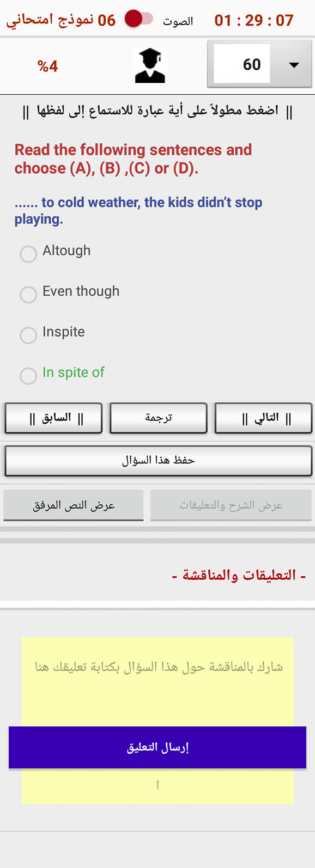Click the graduate student avatar icon
This screenshot has height=868, width=315.
point(150,65)
